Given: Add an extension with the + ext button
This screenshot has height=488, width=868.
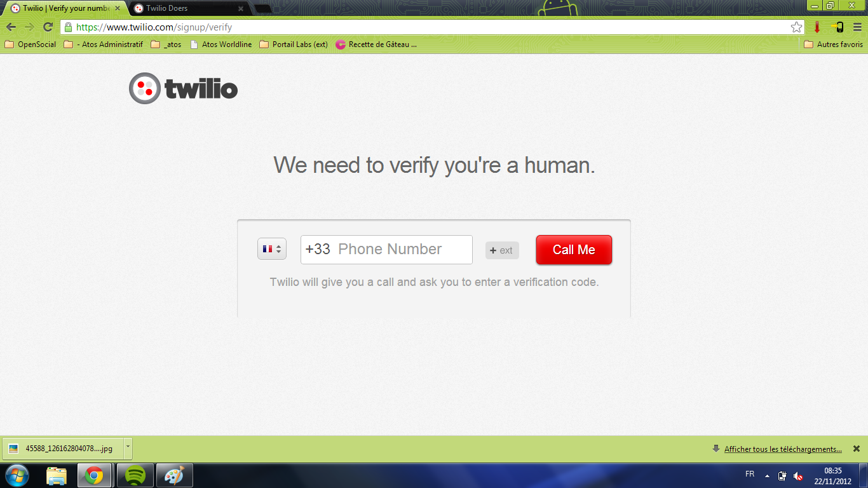Looking at the screenshot, I should click(x=502, y=250).
